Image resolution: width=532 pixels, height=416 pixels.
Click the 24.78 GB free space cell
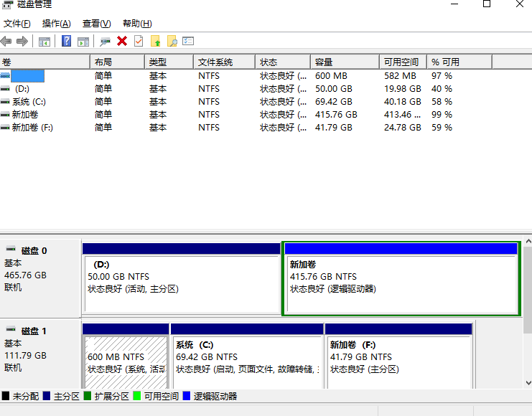[402, 128]
